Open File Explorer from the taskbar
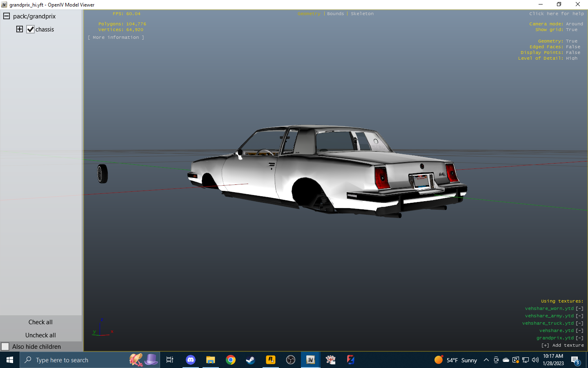Image resolution: width=588 pixels, height=368 pixels. [211, 360]
